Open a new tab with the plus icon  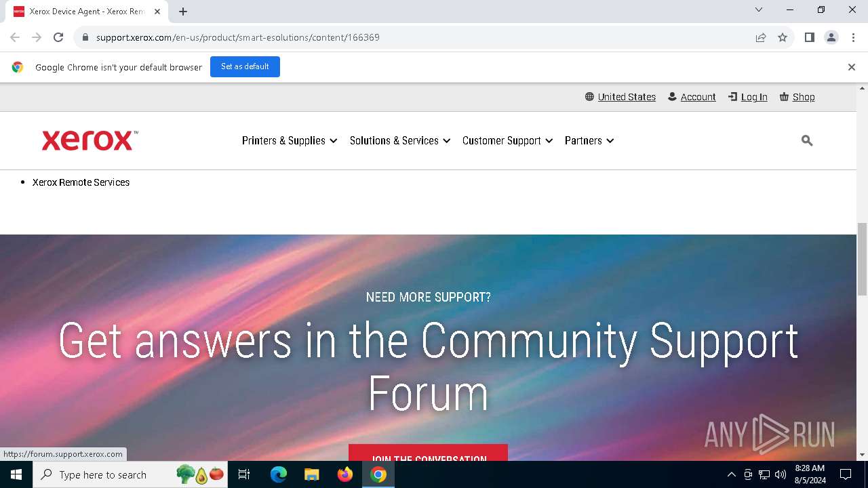[x=183, y=12]
